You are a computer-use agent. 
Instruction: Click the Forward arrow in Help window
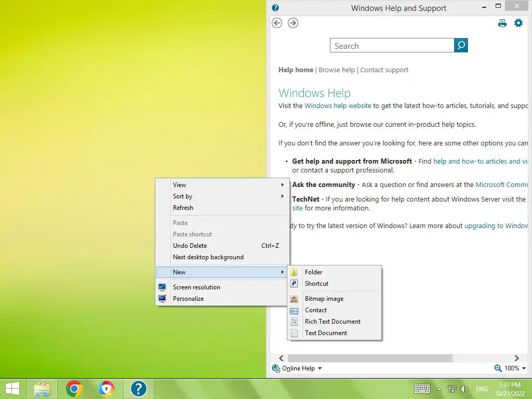(293, 23)
